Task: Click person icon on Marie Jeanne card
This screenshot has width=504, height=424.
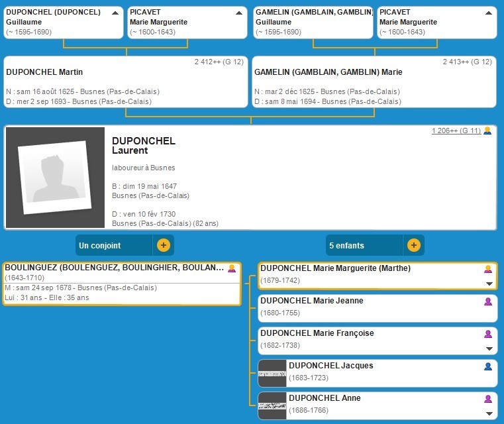Action: pyautogui.click(x=488, y=301)
